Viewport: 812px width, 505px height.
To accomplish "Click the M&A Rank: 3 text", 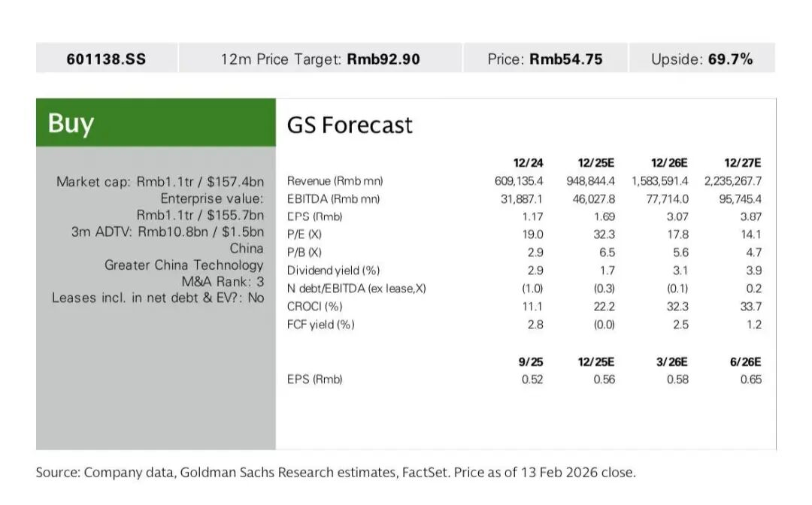I will [x=218, y=281].
